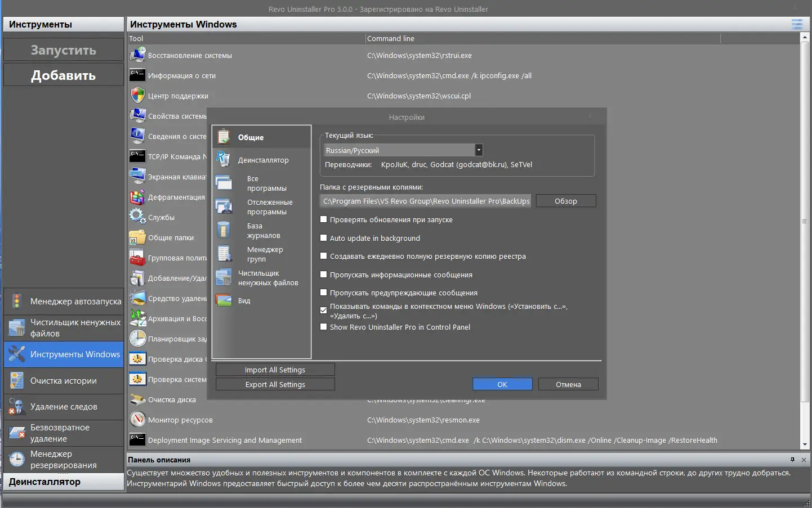Enable Auto update in background
Image resolution: width=812 pixels, height=508 pixels.
(323, 238)
